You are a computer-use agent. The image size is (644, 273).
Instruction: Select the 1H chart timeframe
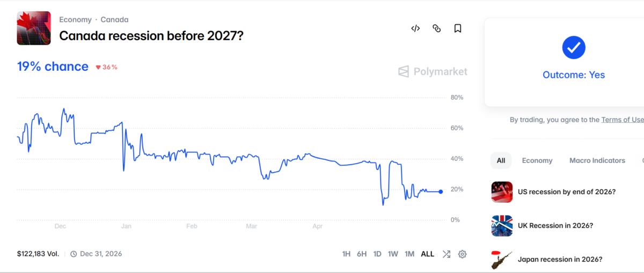(346, 254)
